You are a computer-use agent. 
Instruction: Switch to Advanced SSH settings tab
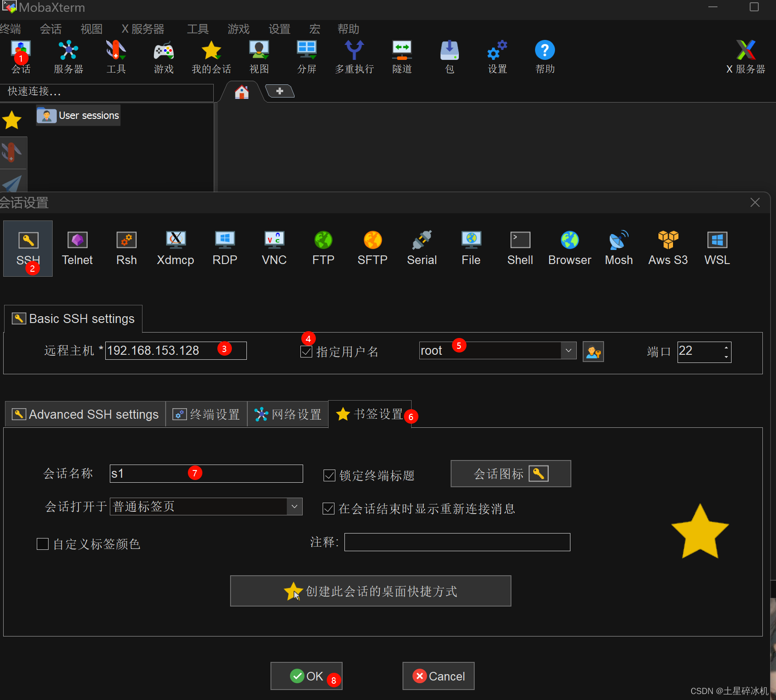point(85,414)
